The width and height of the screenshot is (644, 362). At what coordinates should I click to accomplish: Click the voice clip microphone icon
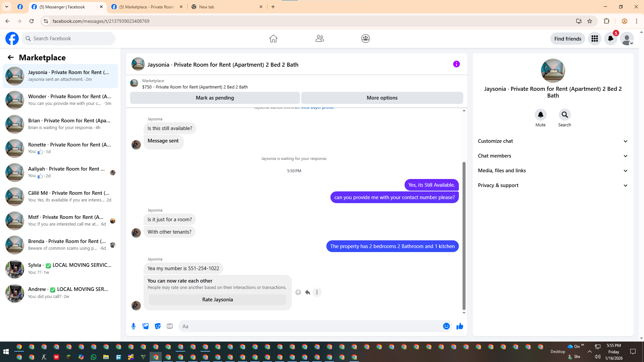(133, 326)
